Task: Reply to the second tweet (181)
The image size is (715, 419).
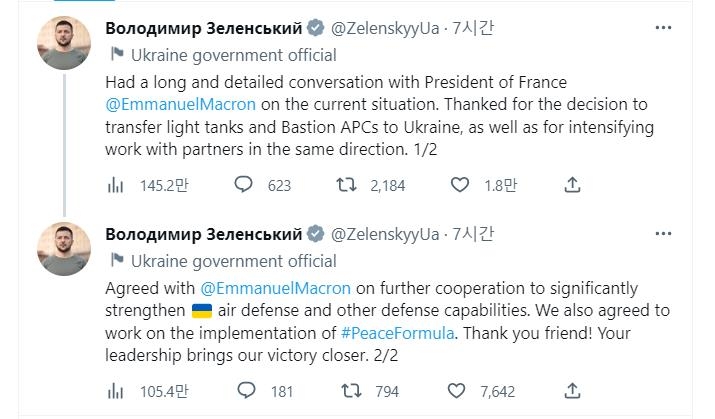Action: pyautogui.click(x=244, y=390)
